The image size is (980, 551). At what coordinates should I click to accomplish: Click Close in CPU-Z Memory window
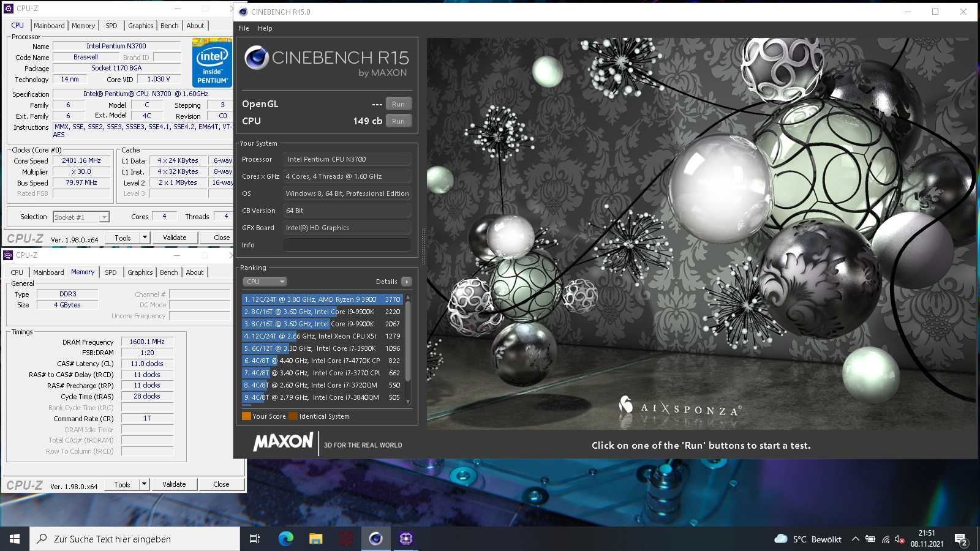(221, 484)
